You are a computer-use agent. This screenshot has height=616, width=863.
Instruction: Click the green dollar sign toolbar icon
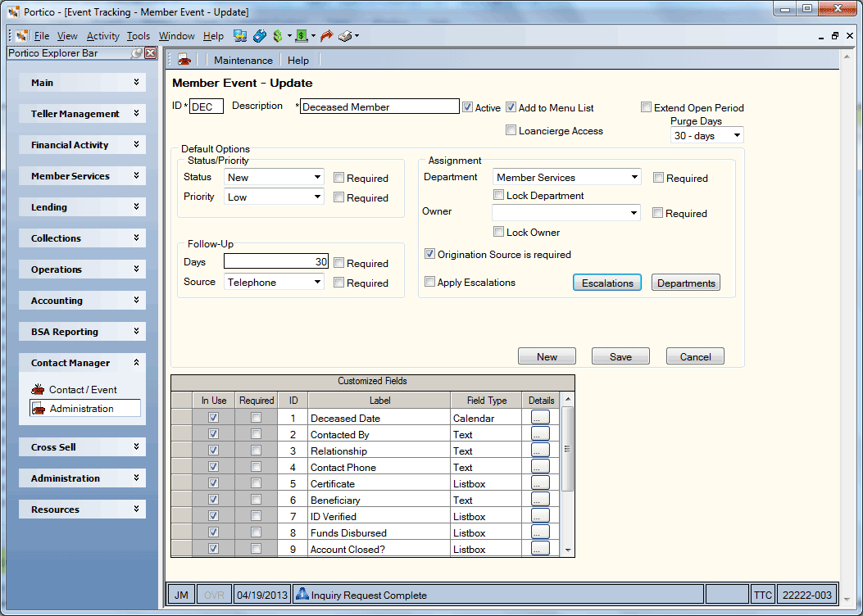[277, 36]
